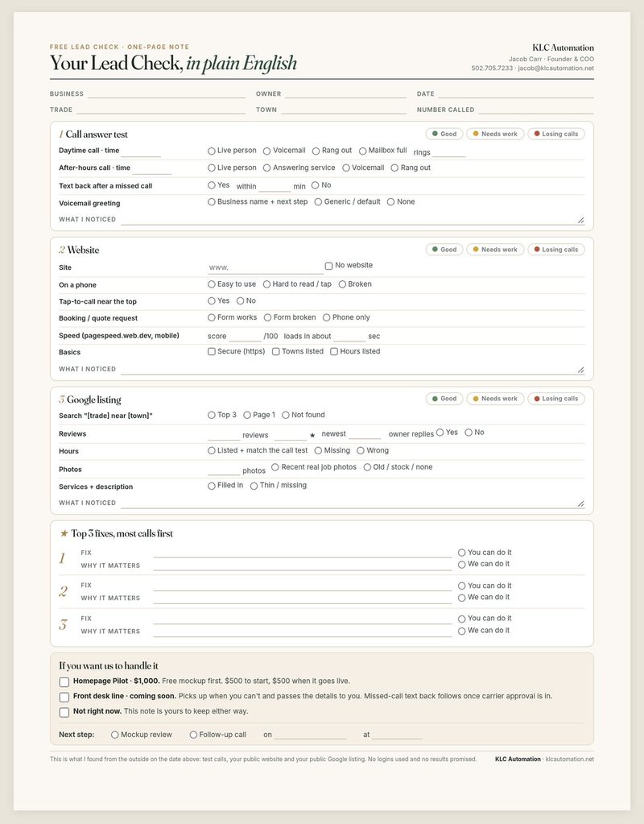
Task: Click the Trade field
Action: (161, 110)
